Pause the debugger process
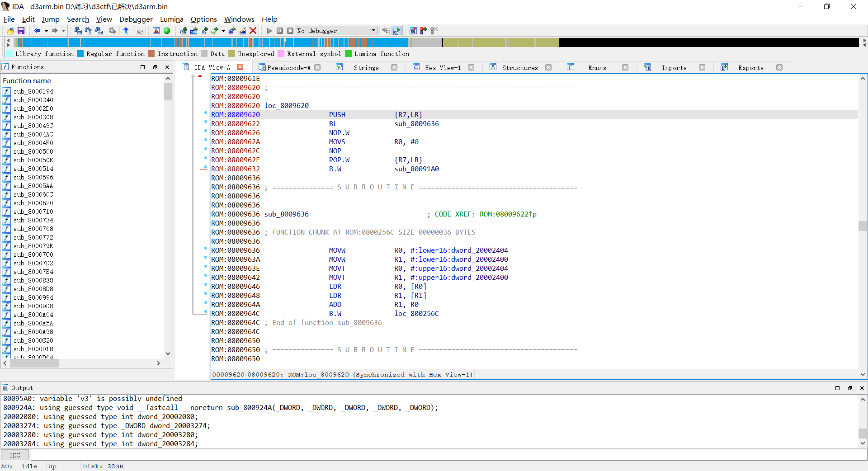The width and height of the screenshot is (868, 471). [x=280, y=31]
